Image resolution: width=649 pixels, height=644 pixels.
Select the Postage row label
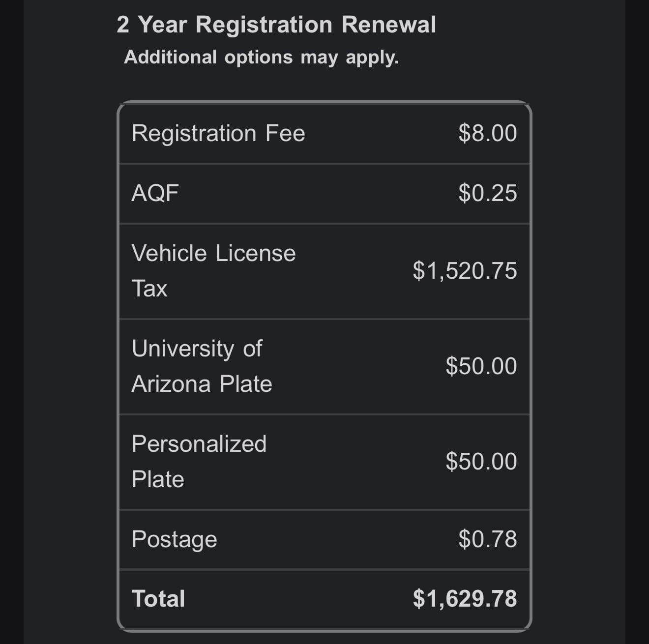point(174,539)
